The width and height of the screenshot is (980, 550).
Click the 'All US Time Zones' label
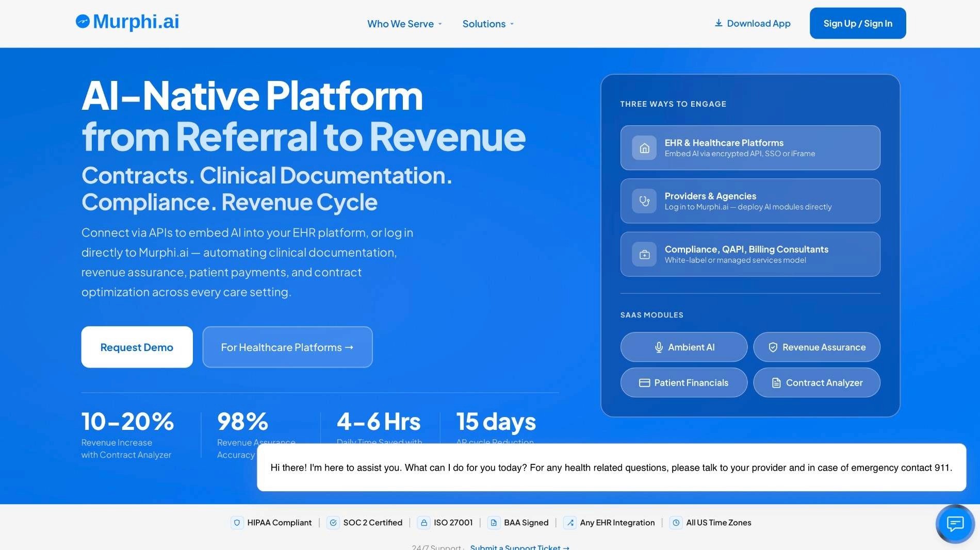pyautogui.click(x=718, y=523)
